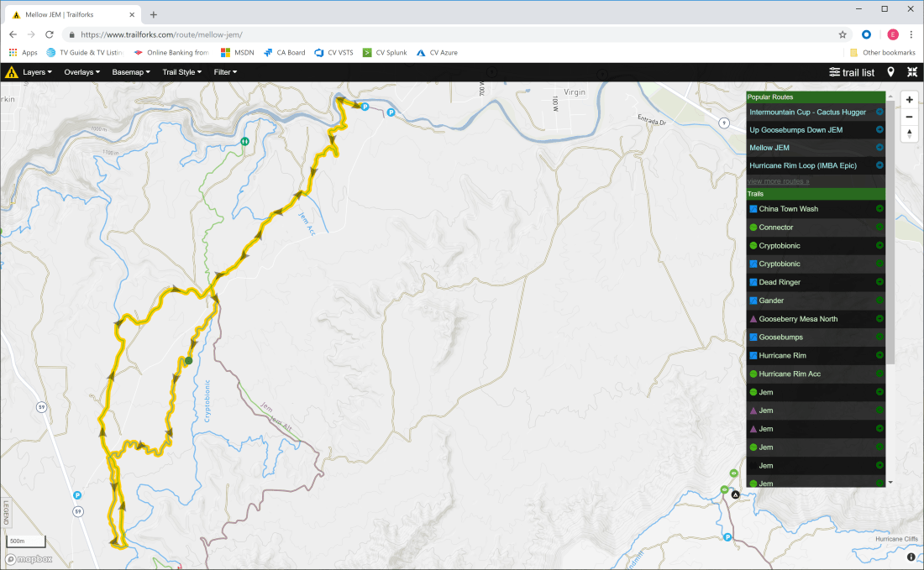Open Mellow JEM route via its blue arrow icon

pos(879,147)
